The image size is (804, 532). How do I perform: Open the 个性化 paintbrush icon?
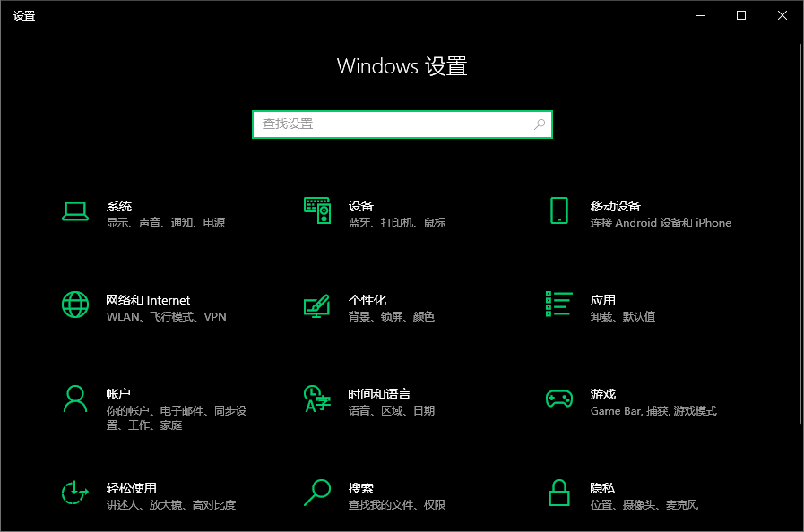click(317, 306)
